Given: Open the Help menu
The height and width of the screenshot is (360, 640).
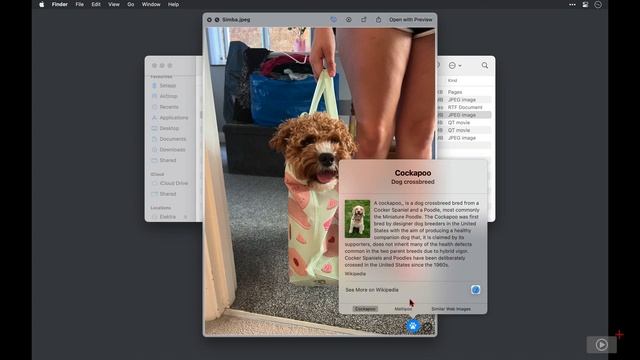Looking at the screenshot, I should (173, 4).
